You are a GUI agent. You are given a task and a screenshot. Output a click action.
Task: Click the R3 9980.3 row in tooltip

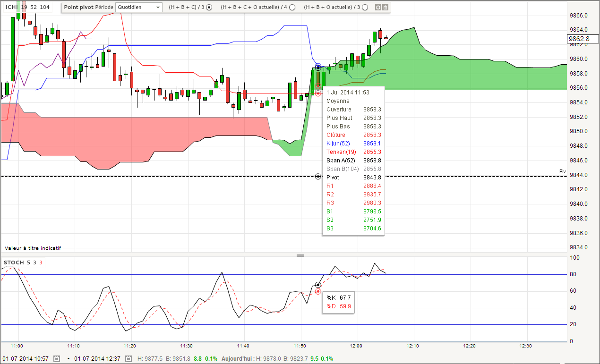[353, 203]
